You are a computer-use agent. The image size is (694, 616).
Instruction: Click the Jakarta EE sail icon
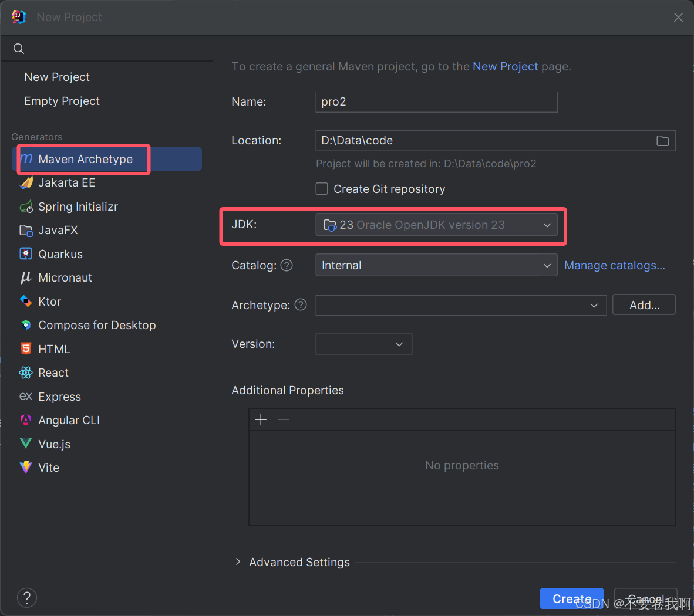pos(26,182)
